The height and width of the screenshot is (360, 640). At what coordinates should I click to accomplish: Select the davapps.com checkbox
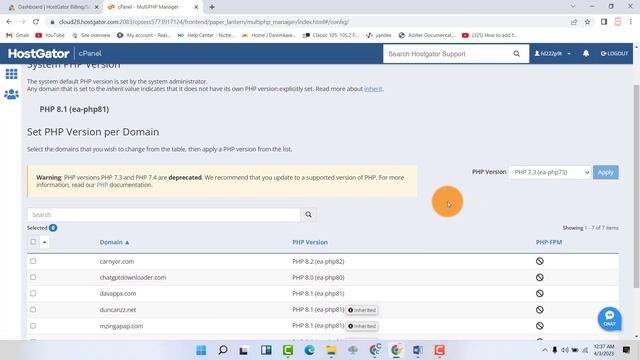coord(33,293)
